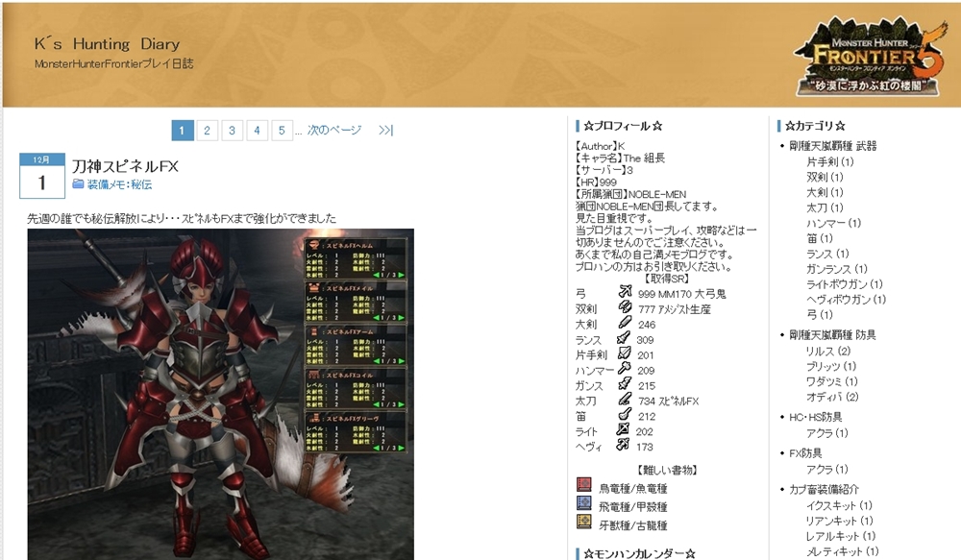Click the light bowgun ライト icon
Image resolution: width=961 pixels, height=560 pixels.
pos(623,428)
